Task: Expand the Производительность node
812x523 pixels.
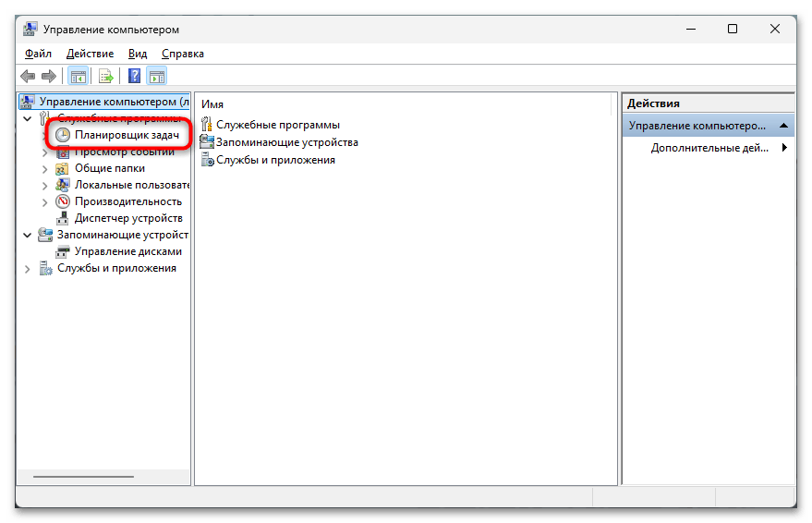Action: tap(44, 202)
